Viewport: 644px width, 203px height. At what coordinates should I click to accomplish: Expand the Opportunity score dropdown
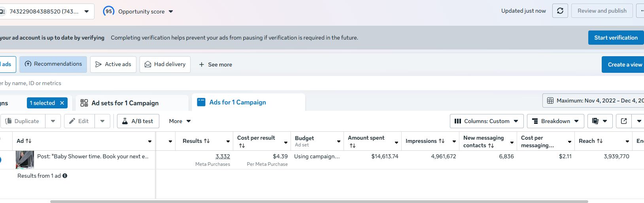click(x=171, y=11)
